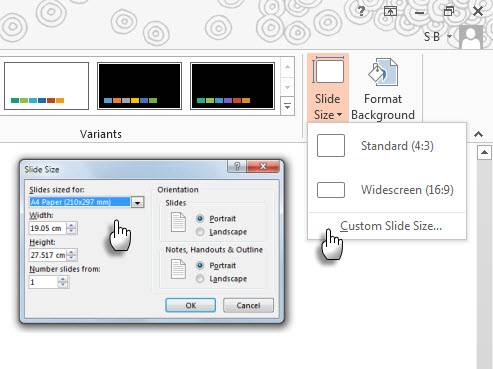This screenshot has height=369, width=493.
Task: Click the Height value field 27.517 cm
Action: click(x=48, y=255)
